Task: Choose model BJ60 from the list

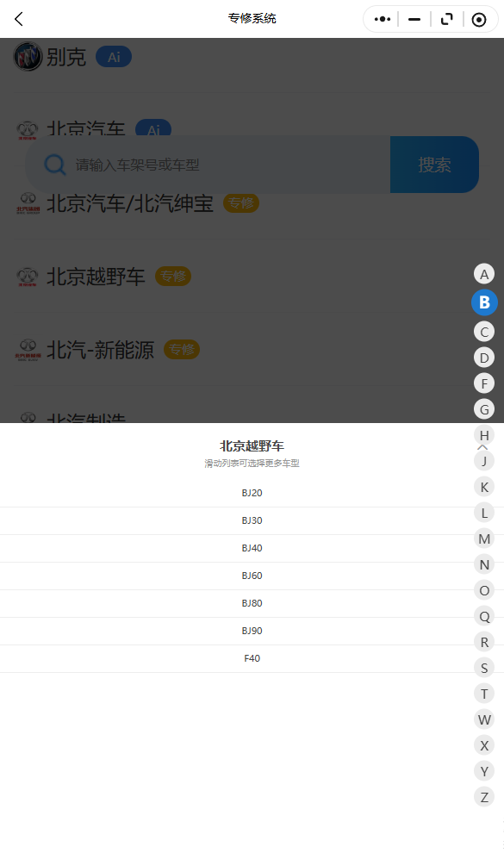Action: click(x=252, y=576)
